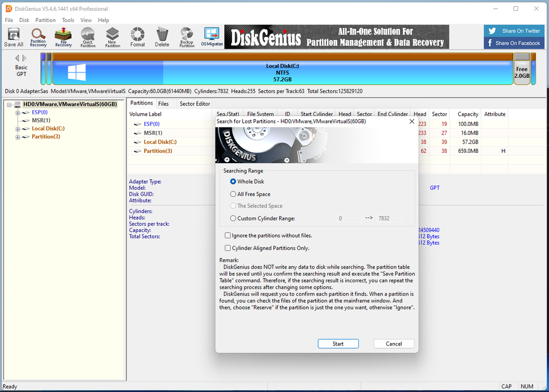Screen dimensions: 549x392
Task: Click the Start button
Action: coord(338,343)
